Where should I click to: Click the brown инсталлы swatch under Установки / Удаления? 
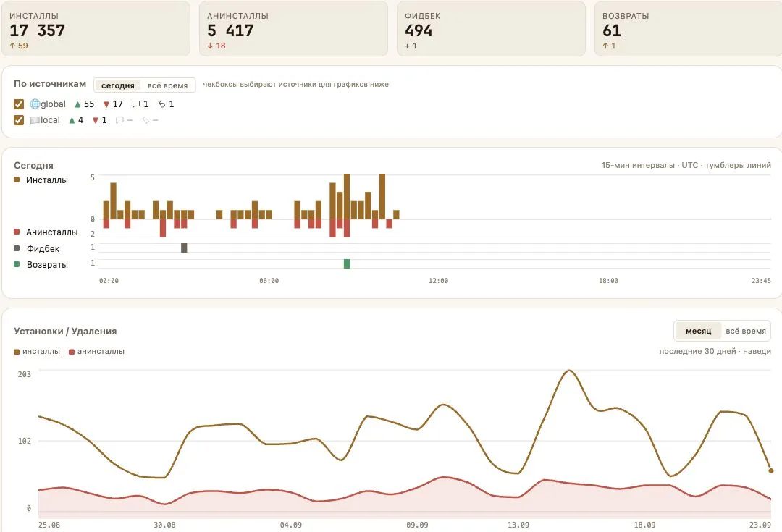[17, 352]
